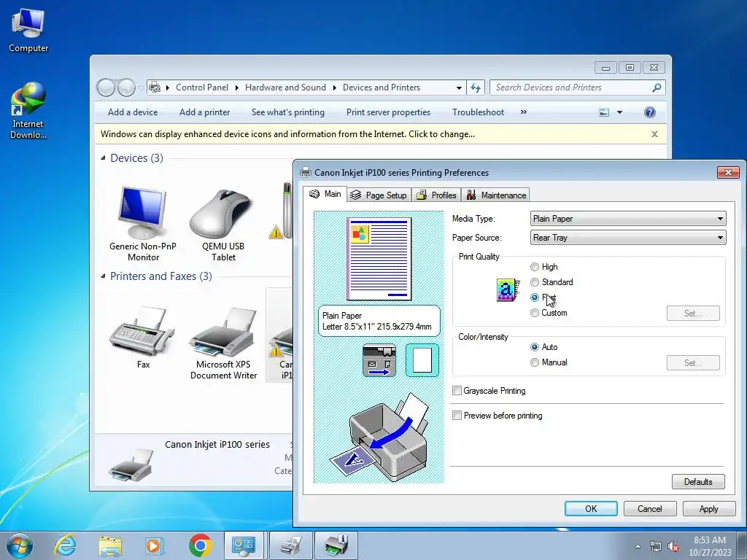Click the printer properties taskbar item
Viewport: 747px width, 560px height.
[290, 545]
